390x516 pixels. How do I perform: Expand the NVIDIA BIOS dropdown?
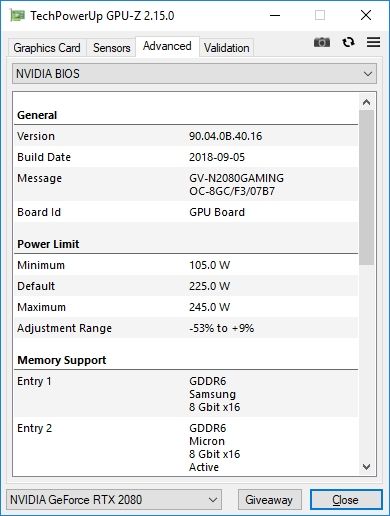click(194, 74)
